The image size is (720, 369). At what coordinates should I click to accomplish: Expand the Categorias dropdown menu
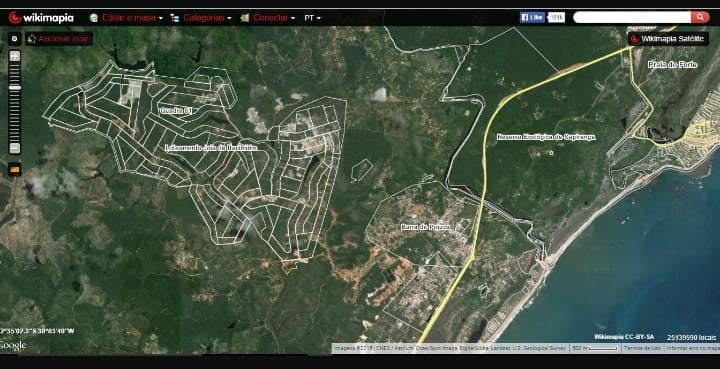pyautogui.click(x=207, y=18)
